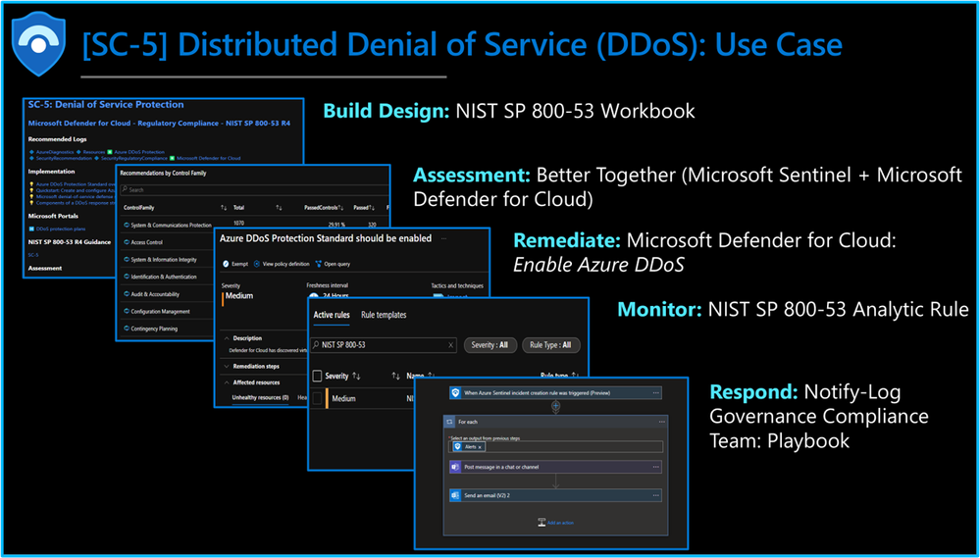Open the Azure DDoS Protection link
980x558 pixels.
pyautogui.click(x=139, y=152)
